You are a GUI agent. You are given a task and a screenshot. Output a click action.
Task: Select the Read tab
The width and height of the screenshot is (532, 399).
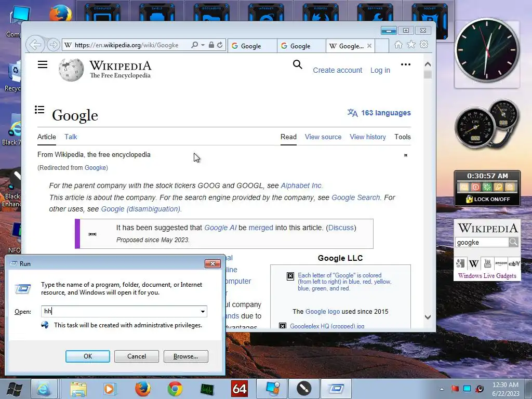(x=288, y=137)
